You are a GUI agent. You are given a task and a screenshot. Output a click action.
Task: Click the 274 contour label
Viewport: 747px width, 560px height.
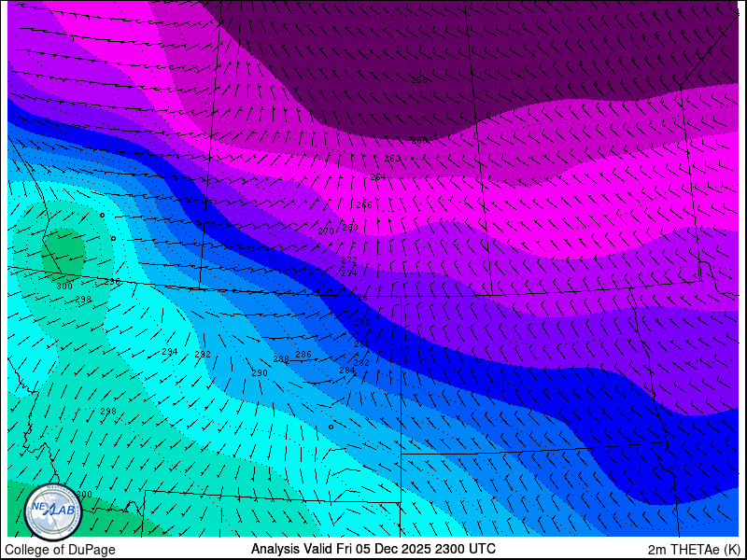(349, 273)
